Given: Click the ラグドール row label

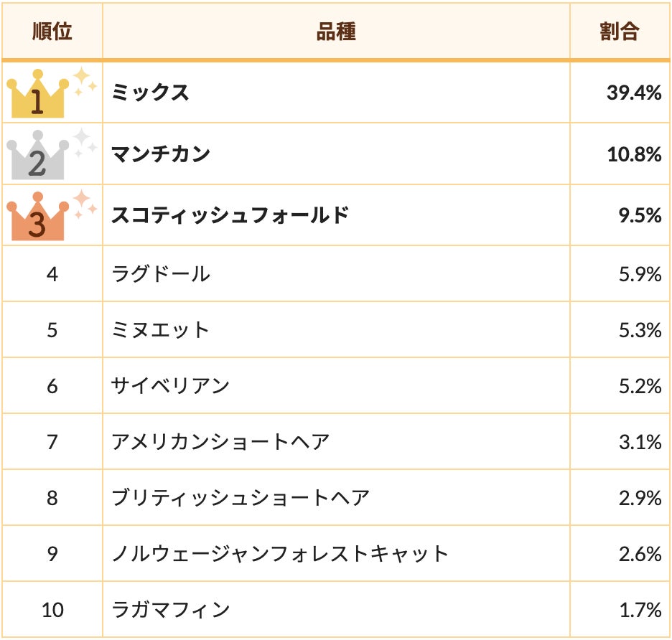Looking at the screenshot, I should [160, 273].
